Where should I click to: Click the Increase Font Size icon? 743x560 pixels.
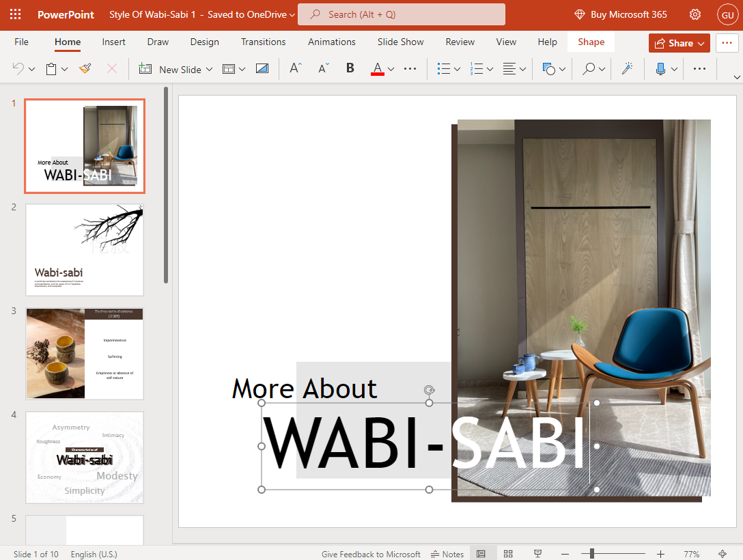(x=295, y=69)
